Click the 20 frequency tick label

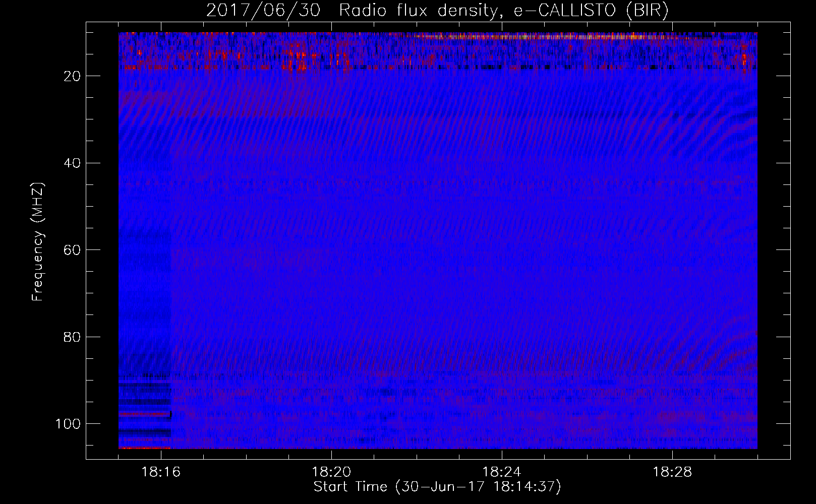point(73,76)
